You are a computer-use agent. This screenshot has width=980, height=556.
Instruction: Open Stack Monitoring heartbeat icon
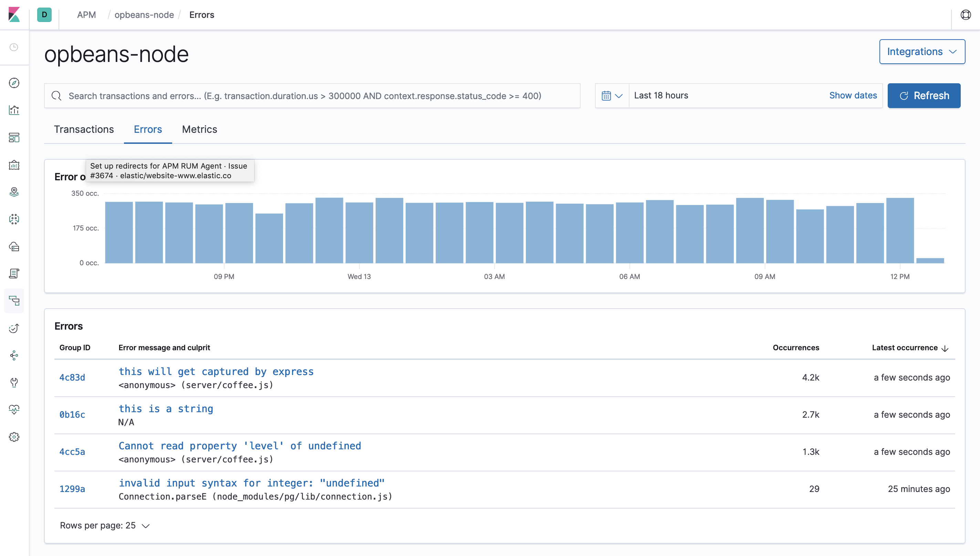[x=14, y=410]
